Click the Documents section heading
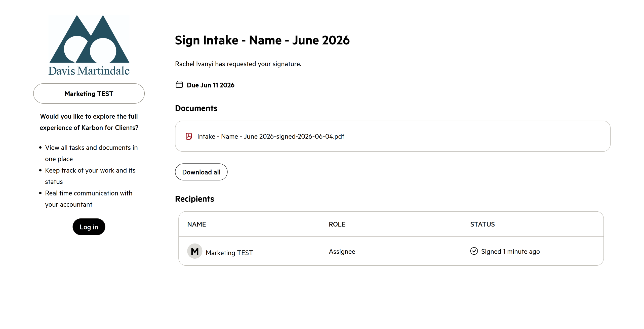The image size is (644, 329). tap(196, 108)
